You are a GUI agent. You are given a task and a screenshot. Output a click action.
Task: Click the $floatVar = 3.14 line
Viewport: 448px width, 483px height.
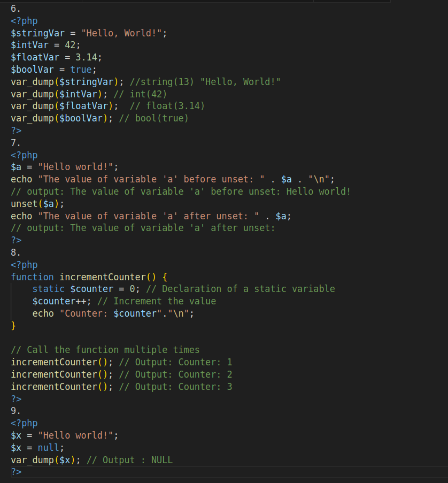pyautogui.click(x=56, y=57)
